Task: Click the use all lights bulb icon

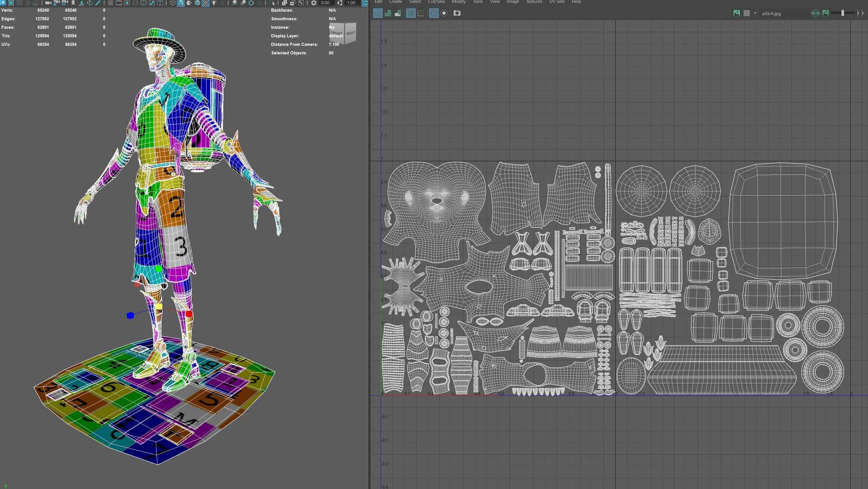Action: point(214,3)
